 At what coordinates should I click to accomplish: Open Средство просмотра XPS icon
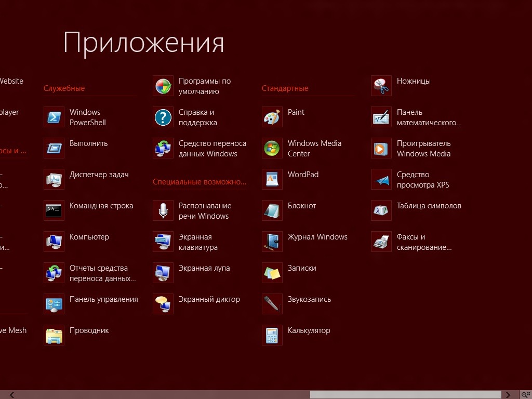[381, 179]
